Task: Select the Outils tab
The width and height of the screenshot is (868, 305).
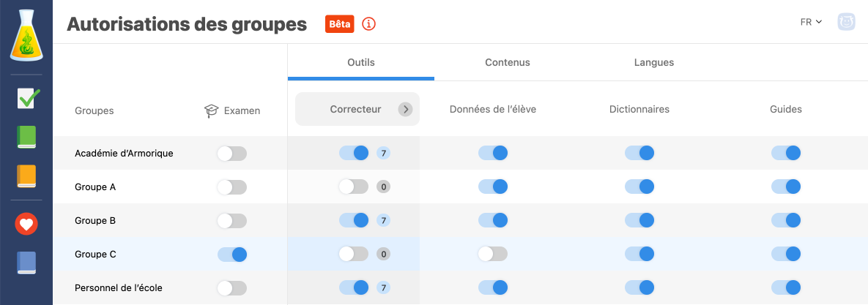Action: click(360, 63)
